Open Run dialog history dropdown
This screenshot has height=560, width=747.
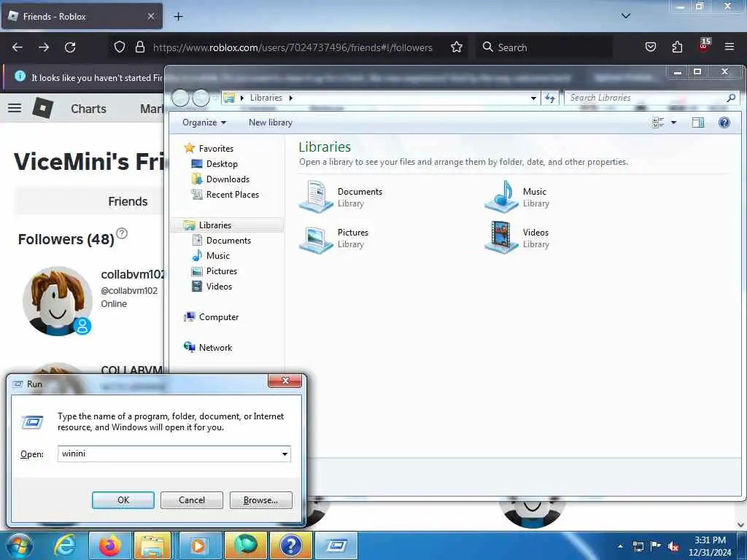[x=285, y=454]
